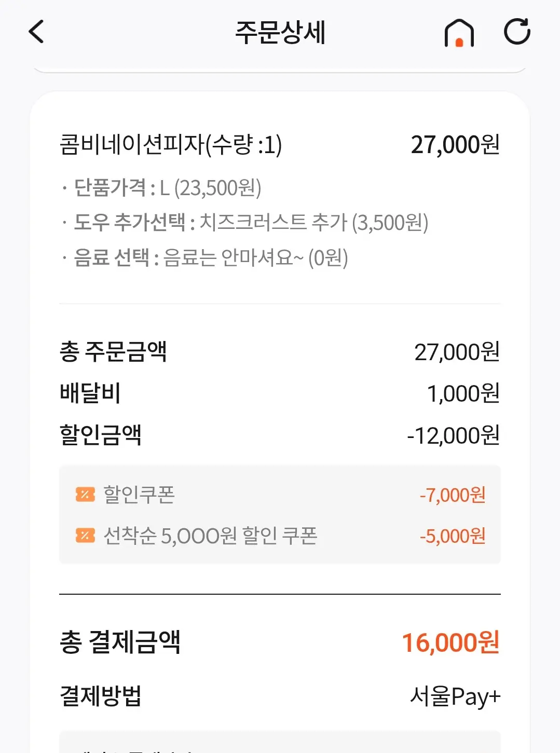
Task: Tap the coupon icon beside 선착순 5,000원
Action: (85, 535)
